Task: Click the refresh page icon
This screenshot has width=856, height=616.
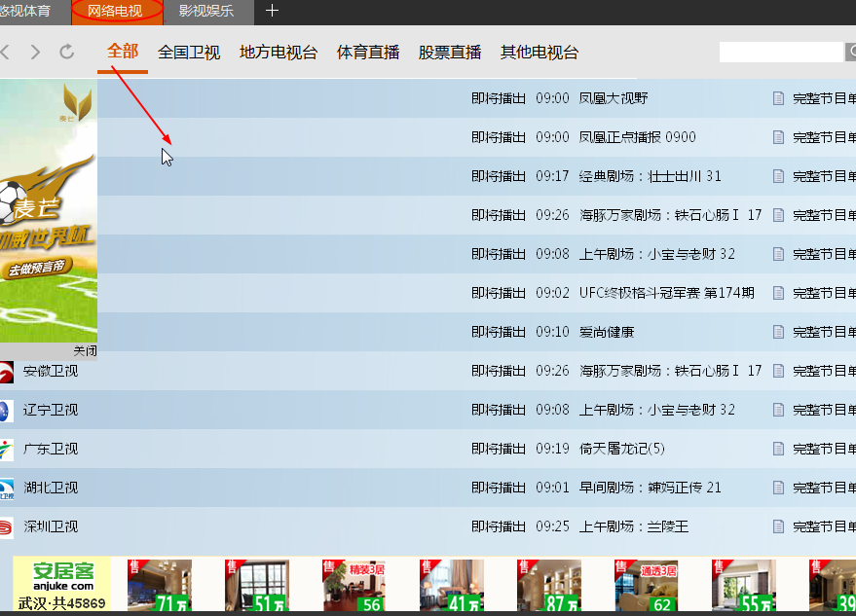Action: click(x=67, y=53)
